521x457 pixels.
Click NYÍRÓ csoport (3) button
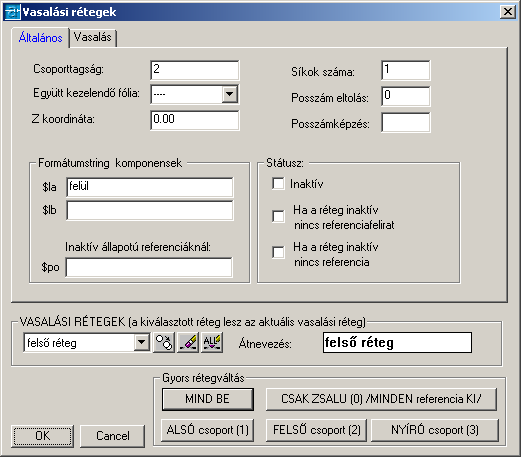435,430
